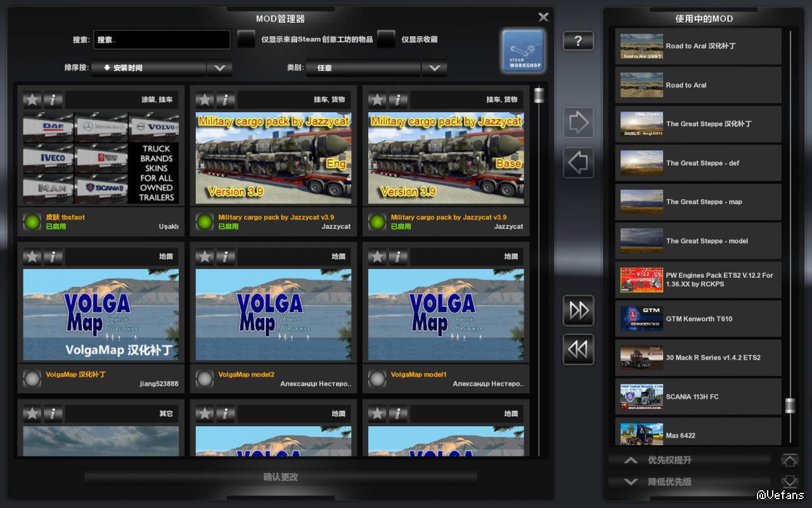This screenshot has height=508, width=812.
Task: Select the Маз 6422 entry
Action: 699,431
